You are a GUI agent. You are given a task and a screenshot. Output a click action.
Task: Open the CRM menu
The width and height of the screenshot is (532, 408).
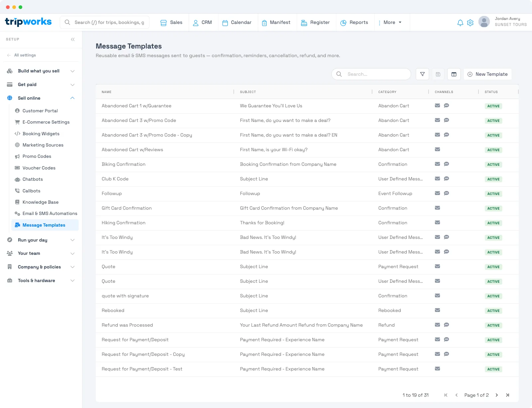click(202, 22)
